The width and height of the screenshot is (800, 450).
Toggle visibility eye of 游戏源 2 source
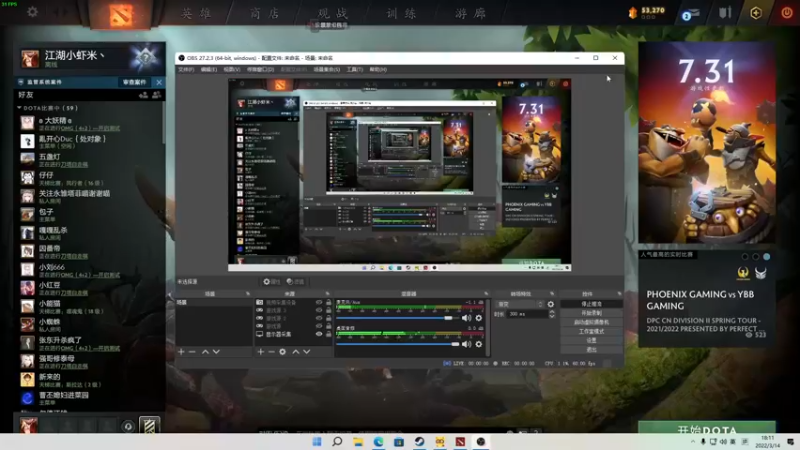[319, 318]
